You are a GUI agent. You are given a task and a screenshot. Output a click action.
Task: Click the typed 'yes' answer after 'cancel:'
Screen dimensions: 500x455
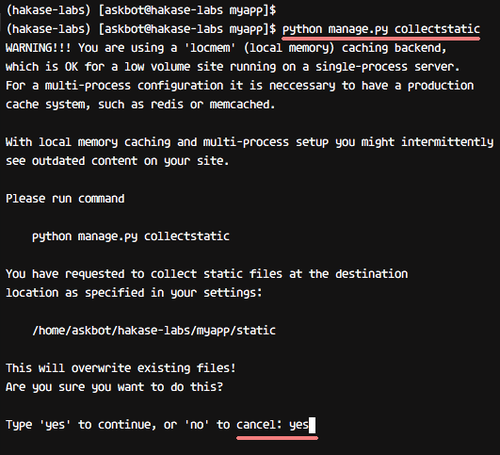point(299,425)
